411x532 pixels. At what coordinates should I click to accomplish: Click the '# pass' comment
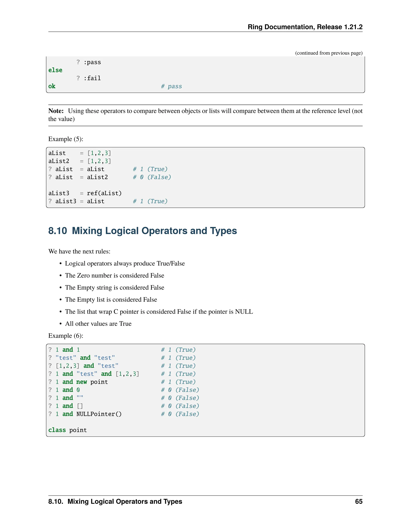(171, 86)
